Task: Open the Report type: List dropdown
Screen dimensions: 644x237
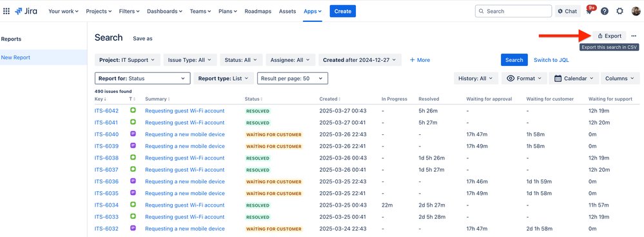Action: coord(224,78)
